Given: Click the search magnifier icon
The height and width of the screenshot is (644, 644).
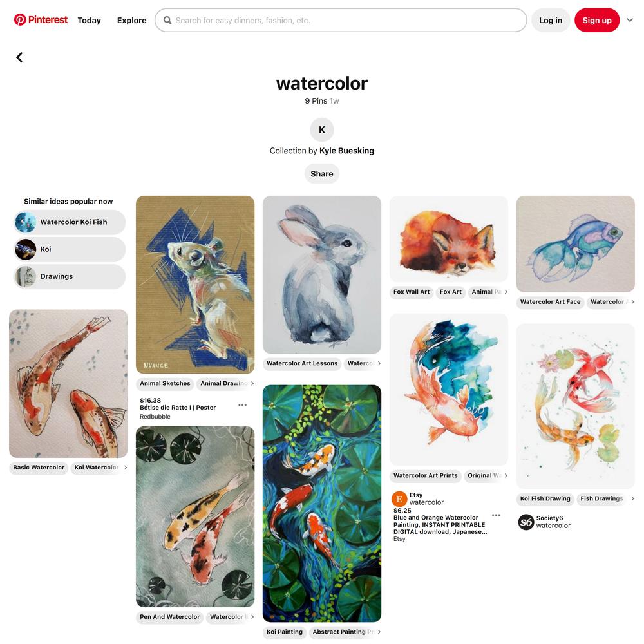Looking at the screenshot, I should pos(167,20).
